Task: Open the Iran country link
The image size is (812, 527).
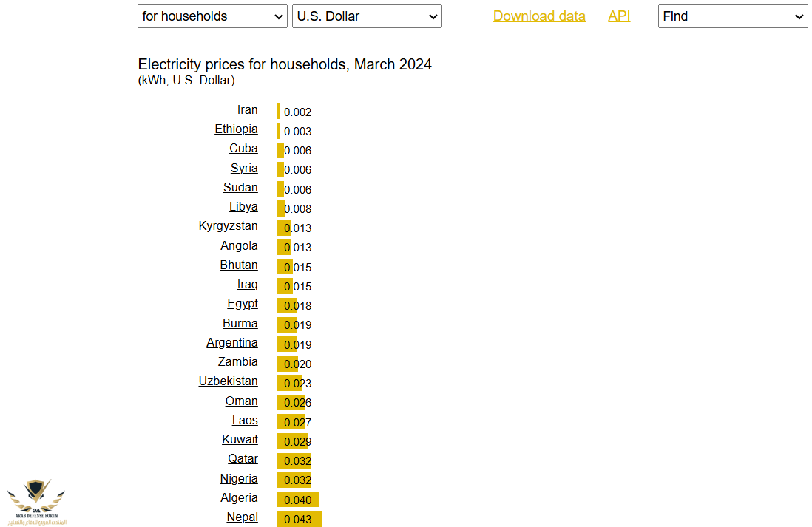Action: point(247,110)
